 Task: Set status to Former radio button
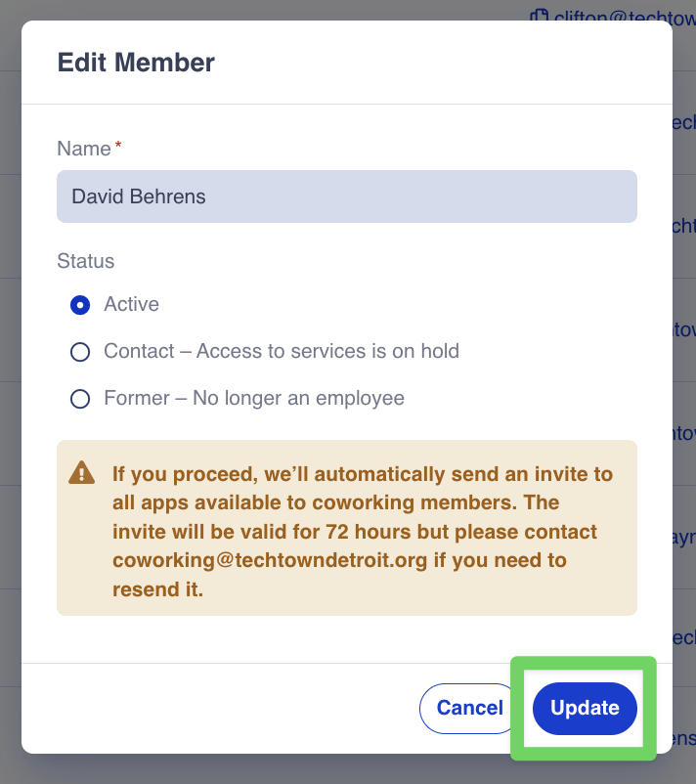tap(80, 399)
